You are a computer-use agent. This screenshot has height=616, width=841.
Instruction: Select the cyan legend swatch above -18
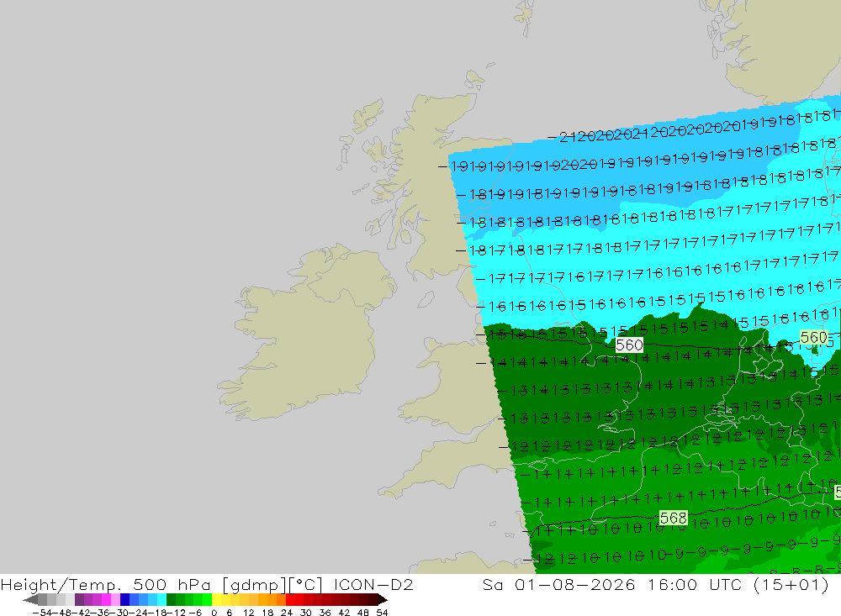click(161, 600)
